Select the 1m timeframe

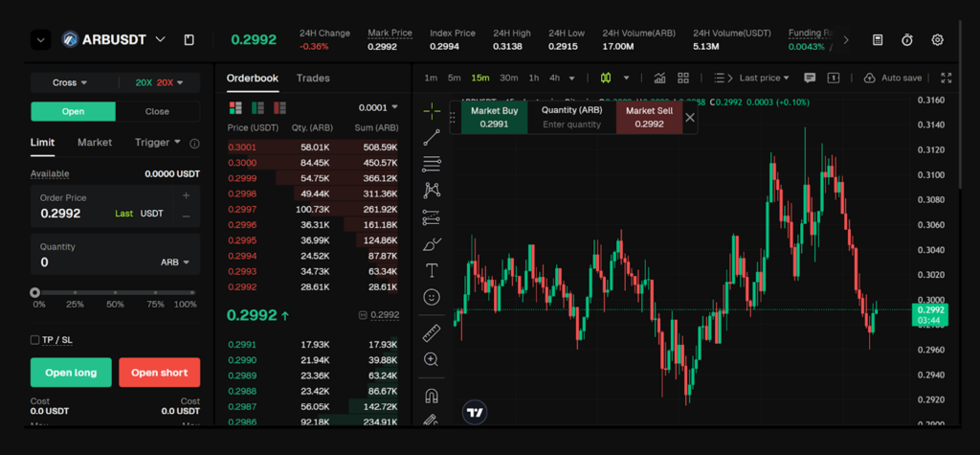431,78
